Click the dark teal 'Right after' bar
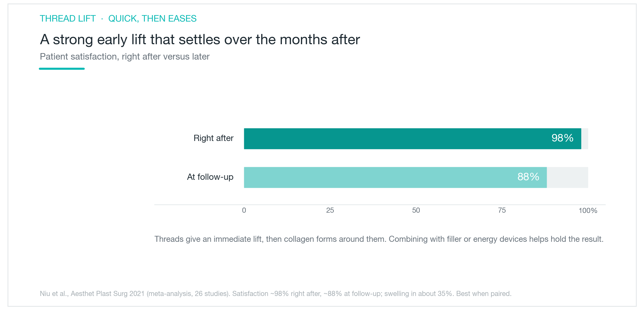 point(412,139)
